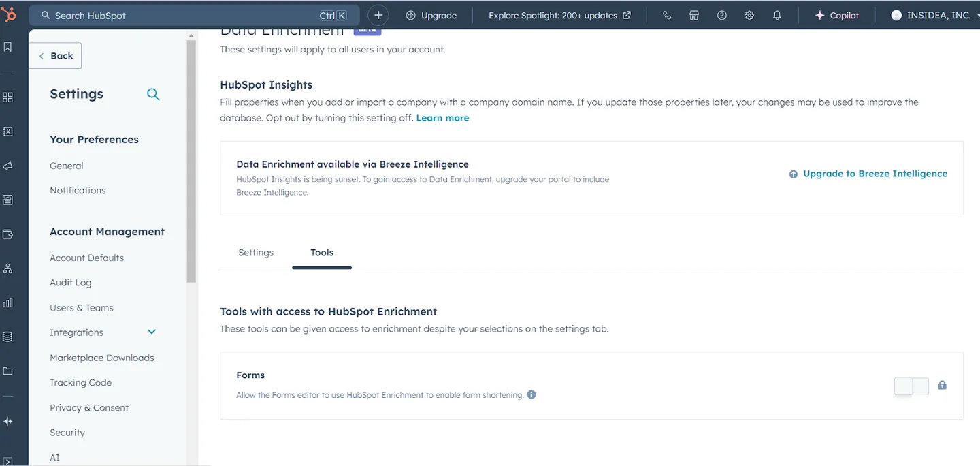Image resolution: width=980 pixels, height=466 pixels.
Task: Click the Upgrade button in top bar
Action: 431,15
